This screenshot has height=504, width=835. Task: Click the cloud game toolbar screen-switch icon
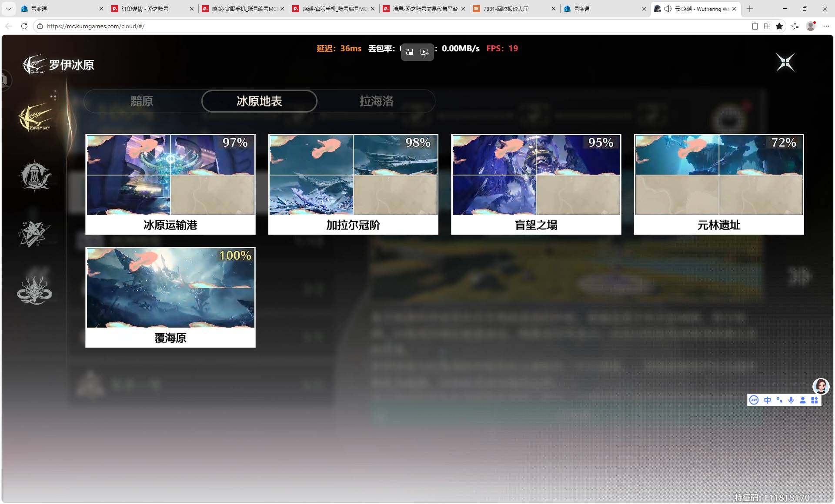coord(409,52)
